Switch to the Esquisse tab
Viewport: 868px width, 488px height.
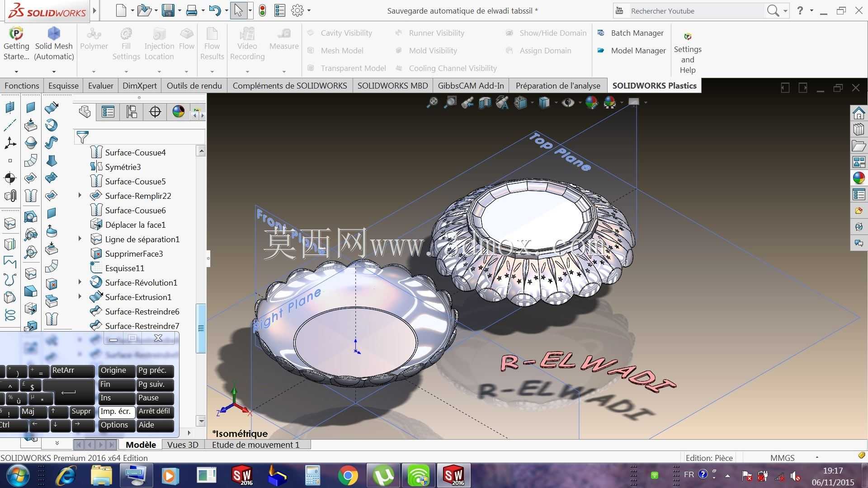click(x=63, y=85)
